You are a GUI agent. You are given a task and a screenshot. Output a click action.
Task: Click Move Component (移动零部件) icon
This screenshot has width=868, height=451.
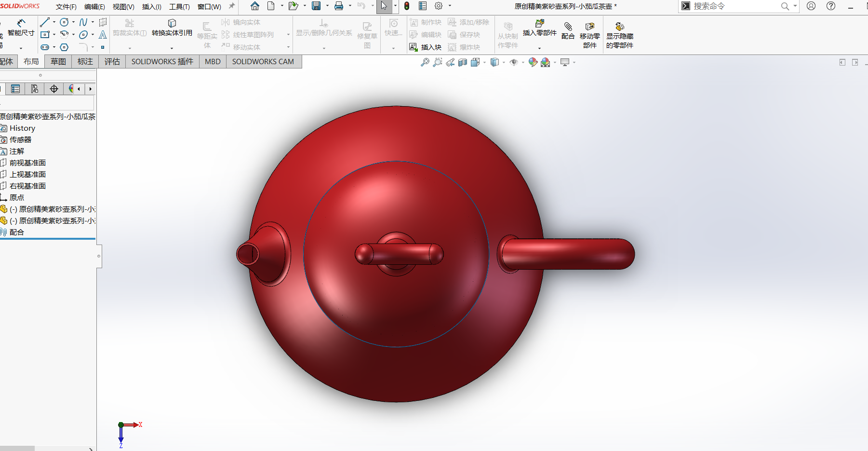click(x=590, y=27)
